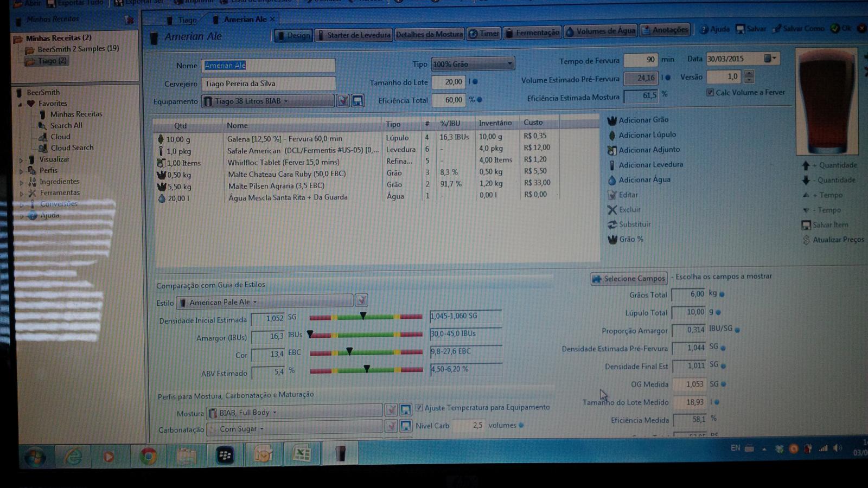Open the Carbonatação Corn Sugar dropdown
Image resolution: width=868 pixels, height=488 pixels.
coord(295,429)
